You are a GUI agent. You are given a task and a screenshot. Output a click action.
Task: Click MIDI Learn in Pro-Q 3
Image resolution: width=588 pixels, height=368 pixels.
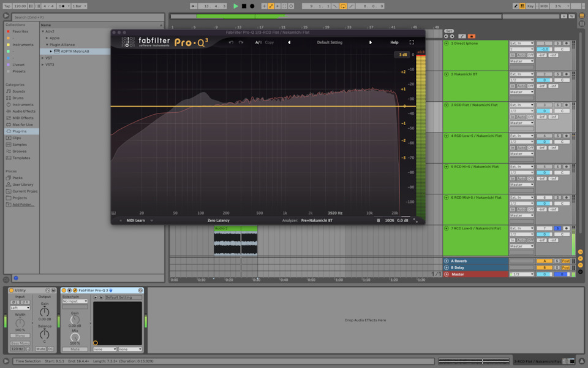pos(135,220)
